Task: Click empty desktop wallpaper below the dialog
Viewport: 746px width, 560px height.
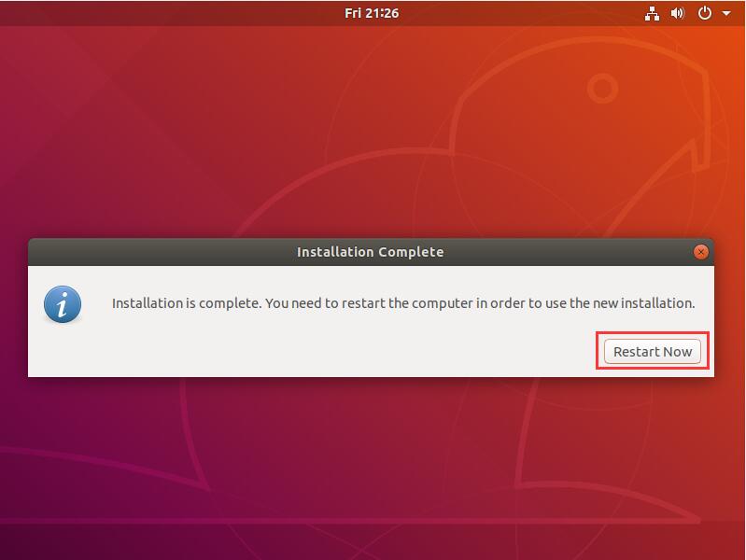Action: pyautogui.click(x=371, y=467)
